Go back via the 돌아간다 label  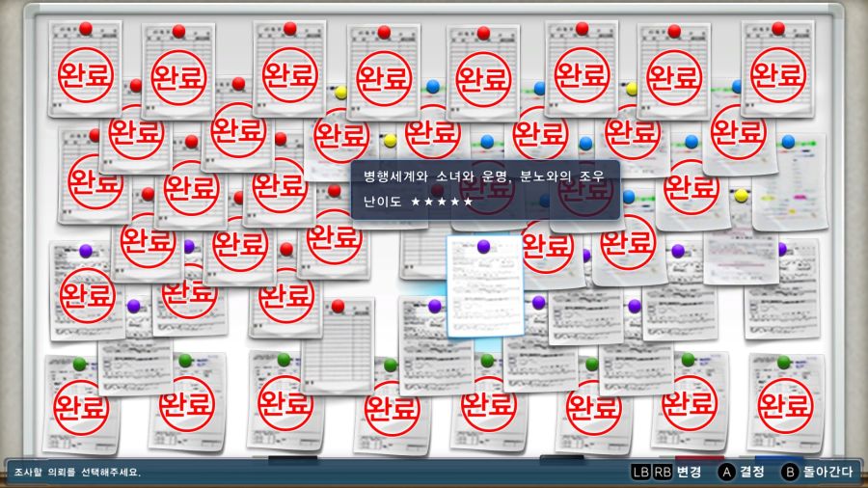pos(828,472)
